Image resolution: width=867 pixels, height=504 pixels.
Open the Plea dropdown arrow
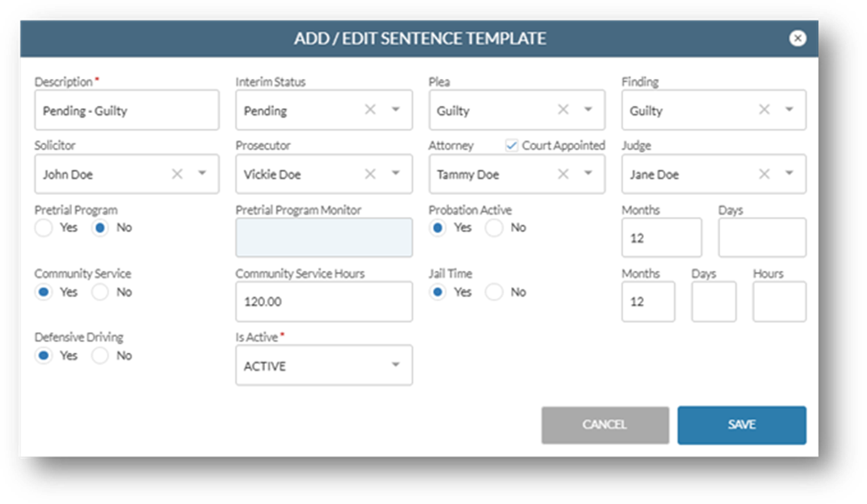589,109
